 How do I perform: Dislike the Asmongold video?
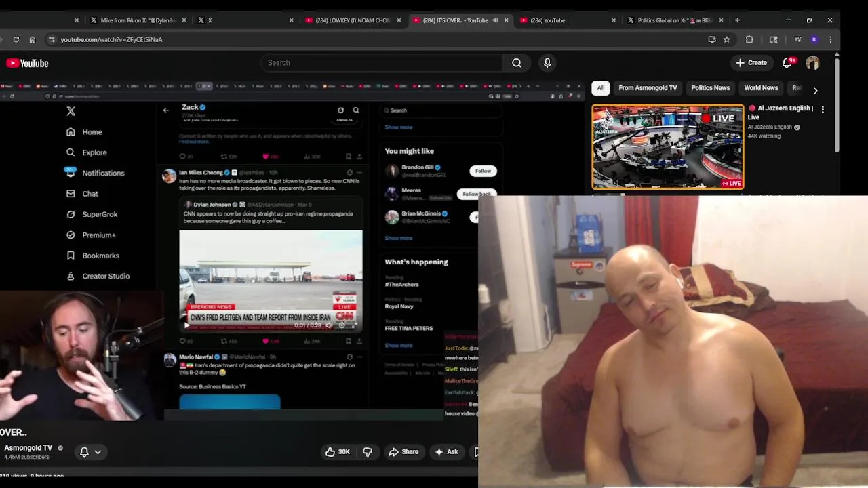368,452
